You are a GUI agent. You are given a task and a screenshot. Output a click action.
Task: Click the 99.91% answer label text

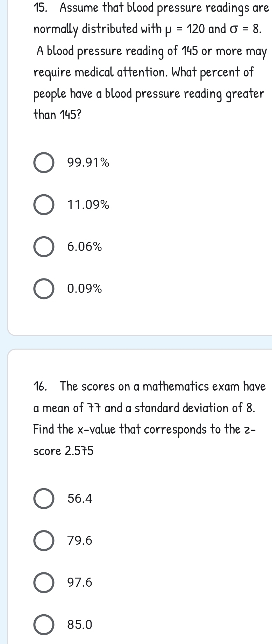tap(88, 162)
